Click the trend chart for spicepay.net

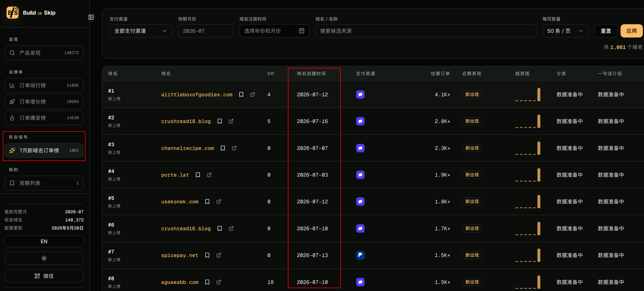point(527,255)
